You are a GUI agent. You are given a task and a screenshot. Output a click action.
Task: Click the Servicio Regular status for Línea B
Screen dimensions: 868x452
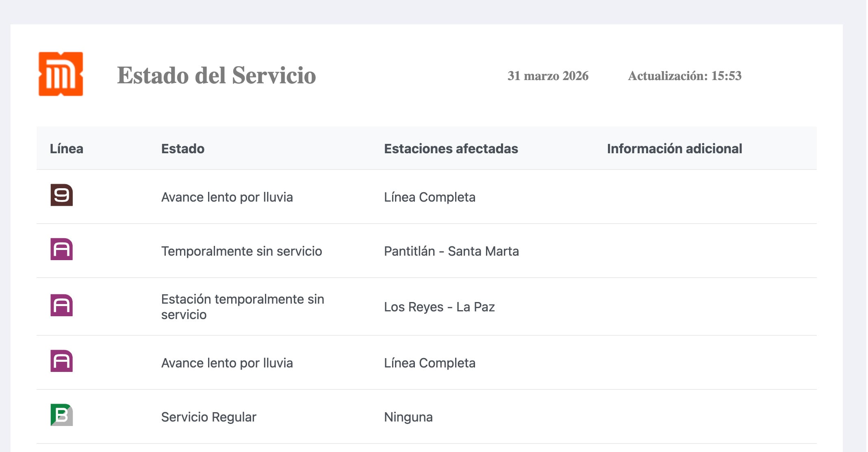[x=209, y=416]
